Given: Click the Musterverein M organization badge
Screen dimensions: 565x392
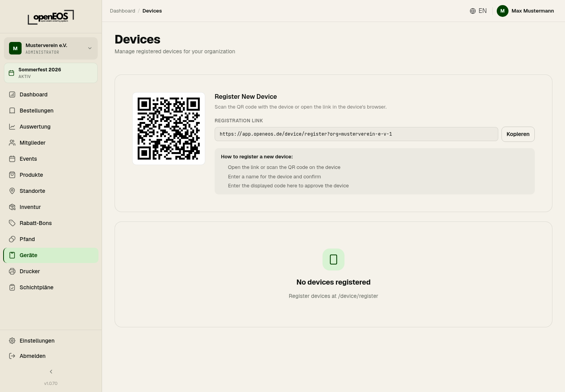Looking at the screenshot, I should coord(15,48).
